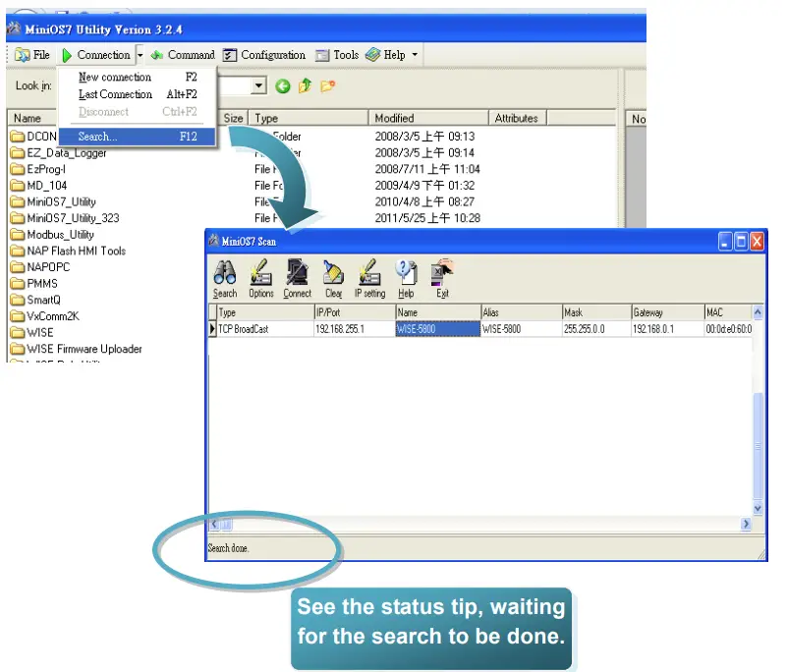The width and height of the screenshot is (787, 672).
Task: Select the MiniOS7_Utility folder
Action: pyautogui.click(x=53, y=201)
